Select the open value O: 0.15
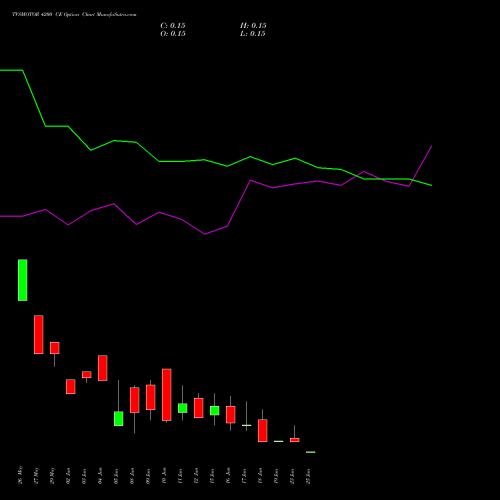Viewport: 500px width, 500px height. pos(173,34)
